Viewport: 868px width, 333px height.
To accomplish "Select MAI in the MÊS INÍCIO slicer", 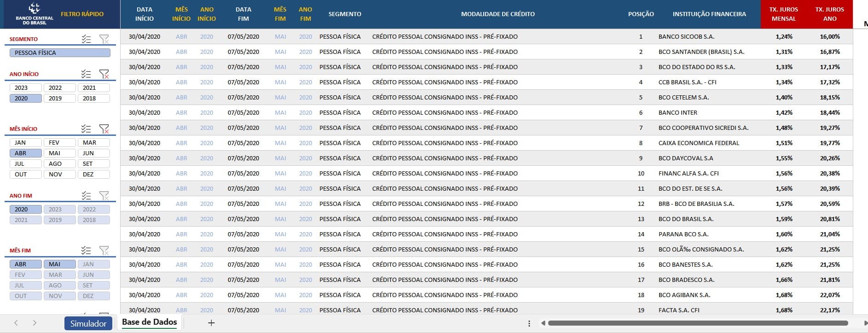I will pyautogui.click(x=60, y=153).
